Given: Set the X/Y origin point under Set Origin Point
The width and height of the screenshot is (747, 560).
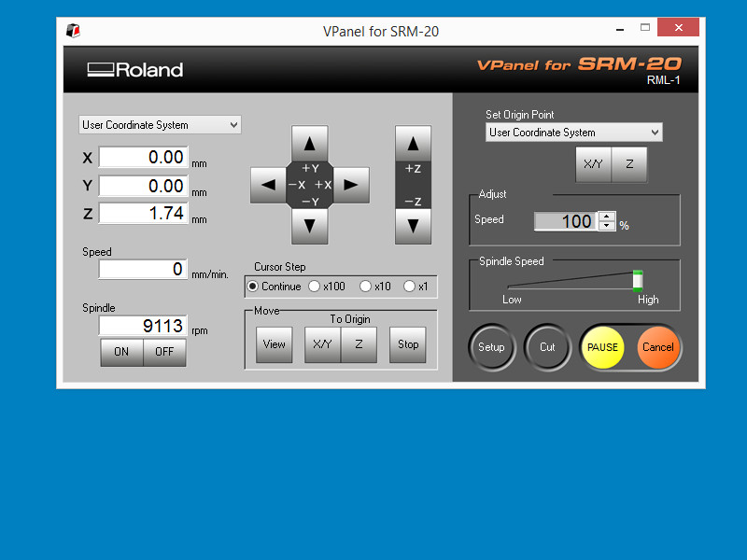Looking at the screenshot, I should pyautogui.click(x=593, y=164).
